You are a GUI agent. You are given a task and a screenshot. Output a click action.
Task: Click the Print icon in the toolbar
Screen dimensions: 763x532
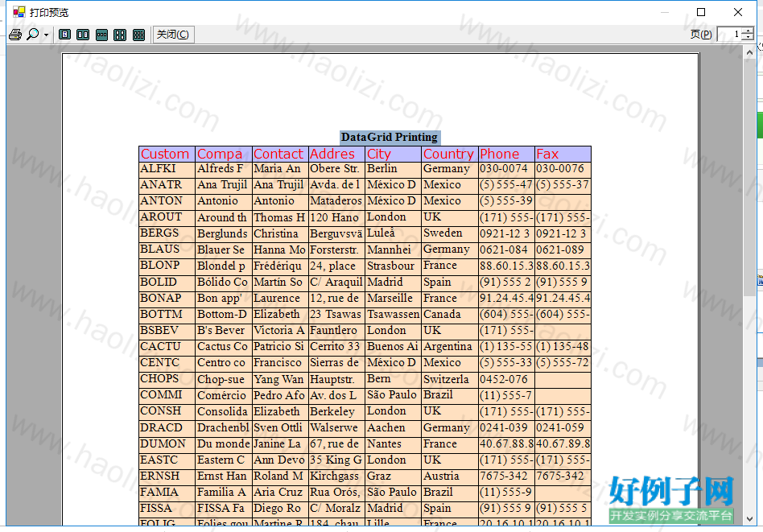[x=15, y=35]
